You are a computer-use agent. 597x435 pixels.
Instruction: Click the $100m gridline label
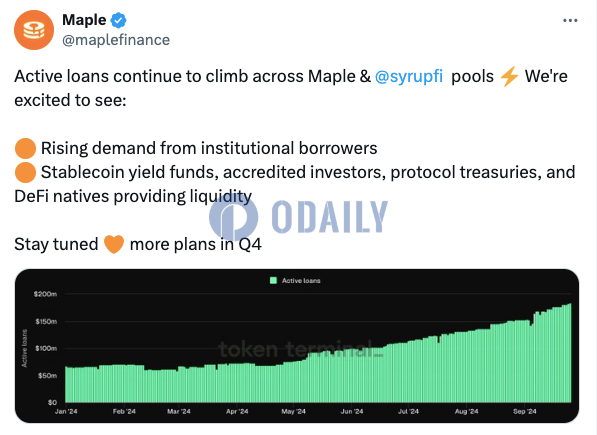(x=46, y=348)
